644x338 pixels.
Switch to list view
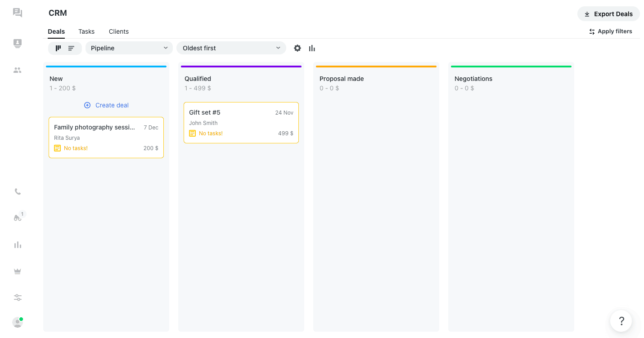[x=71, y=48]
